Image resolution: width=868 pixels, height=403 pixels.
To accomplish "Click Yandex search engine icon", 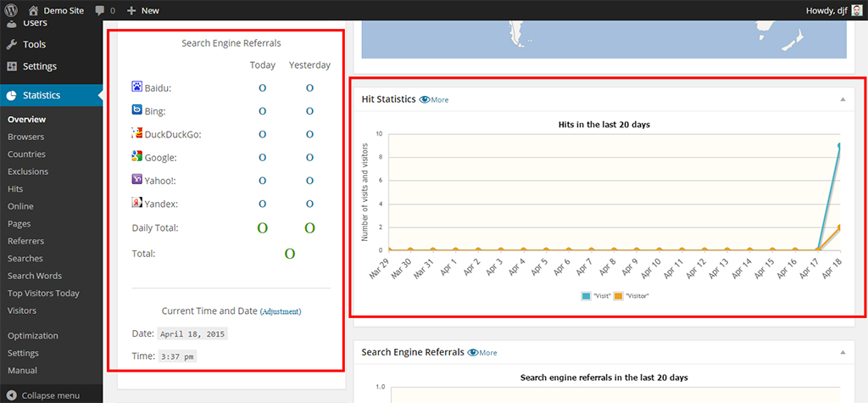I will pyautogui.click(x=136, y=203).
